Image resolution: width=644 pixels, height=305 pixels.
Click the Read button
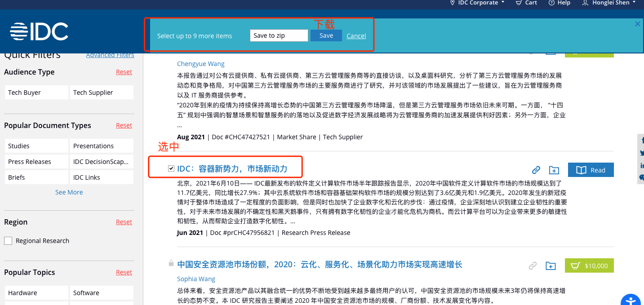click(591, 170)
